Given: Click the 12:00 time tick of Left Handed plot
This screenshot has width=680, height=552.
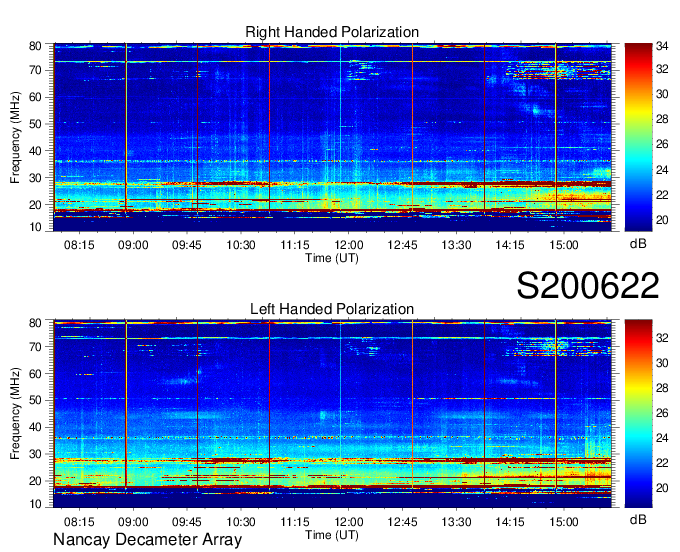Looking at the screenshot, I should tap(348, 522).
